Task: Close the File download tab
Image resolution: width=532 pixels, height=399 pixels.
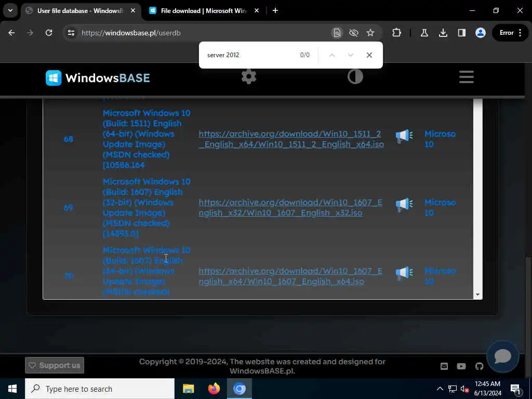Action: pos(257,11)
